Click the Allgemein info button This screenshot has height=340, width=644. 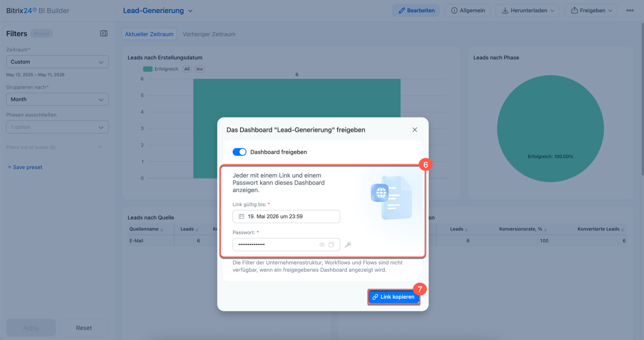(467, 11)
